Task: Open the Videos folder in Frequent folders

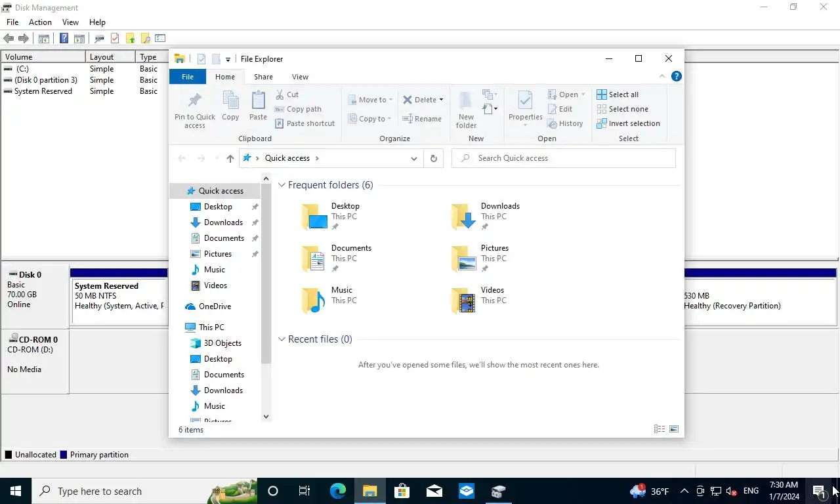Action: [x=478, y=300]
